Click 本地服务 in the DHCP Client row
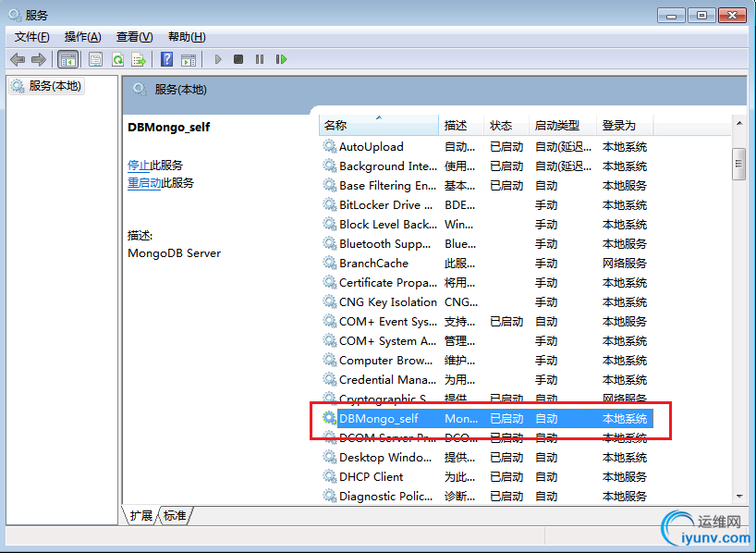756x553 pixels. [x=625, y=477]
